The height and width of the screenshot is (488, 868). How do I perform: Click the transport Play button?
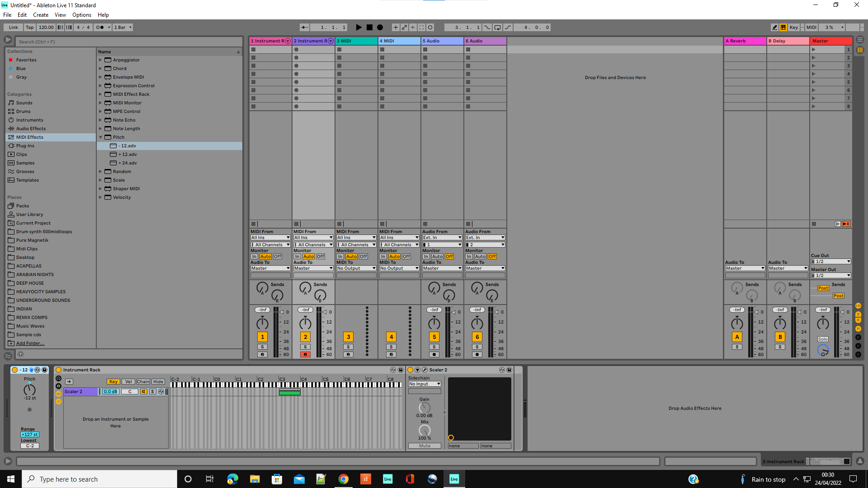click(359, 28)
